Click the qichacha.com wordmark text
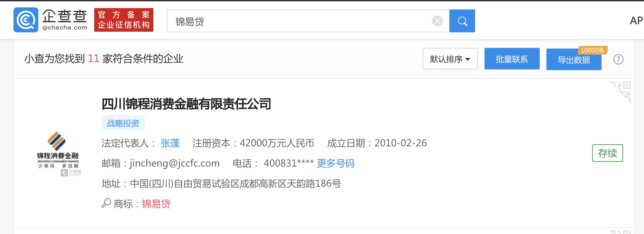The height and width of the screenshot is (234, 644). coord(65,28)
